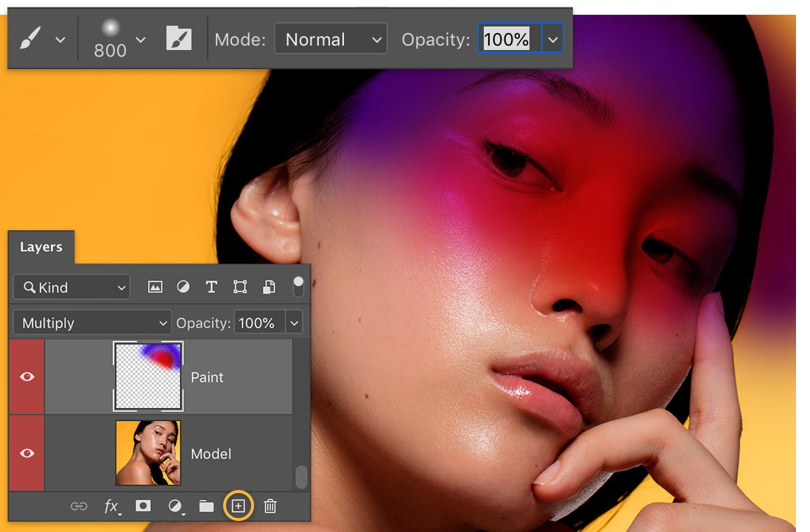
Task: Click the layer Opacity 100% field
Action: click(258, 323)
